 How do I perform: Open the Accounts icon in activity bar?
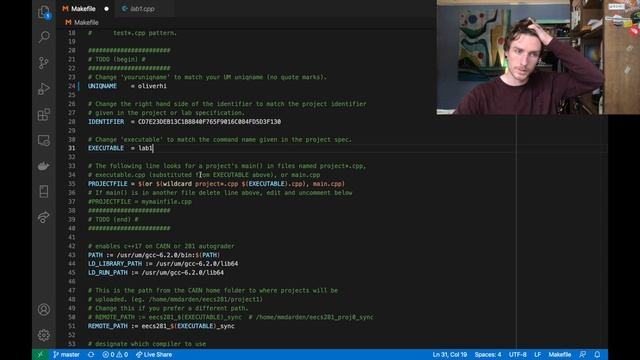tap(44, 309)
